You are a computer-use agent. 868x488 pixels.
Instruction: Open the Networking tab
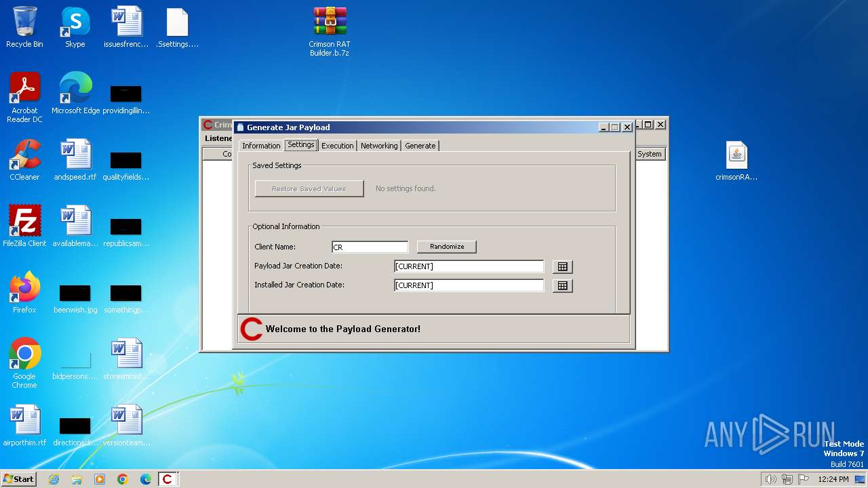pos(379,146)
